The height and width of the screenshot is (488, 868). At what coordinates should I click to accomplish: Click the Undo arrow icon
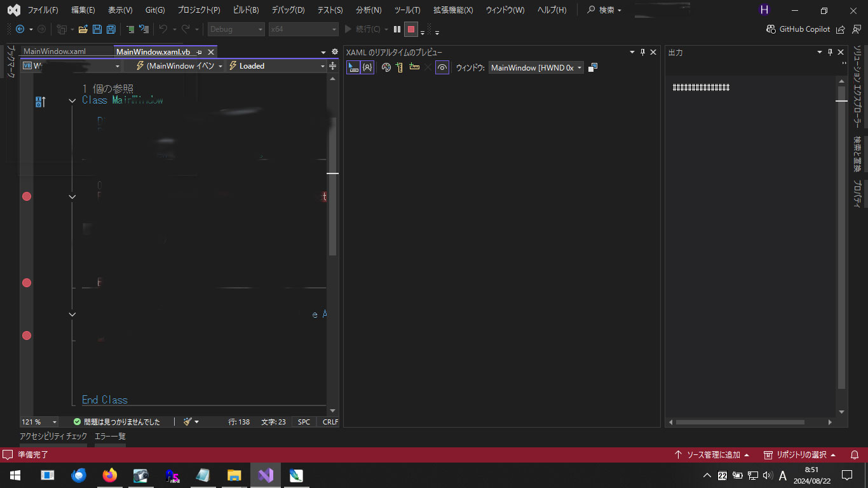(163, 29)
